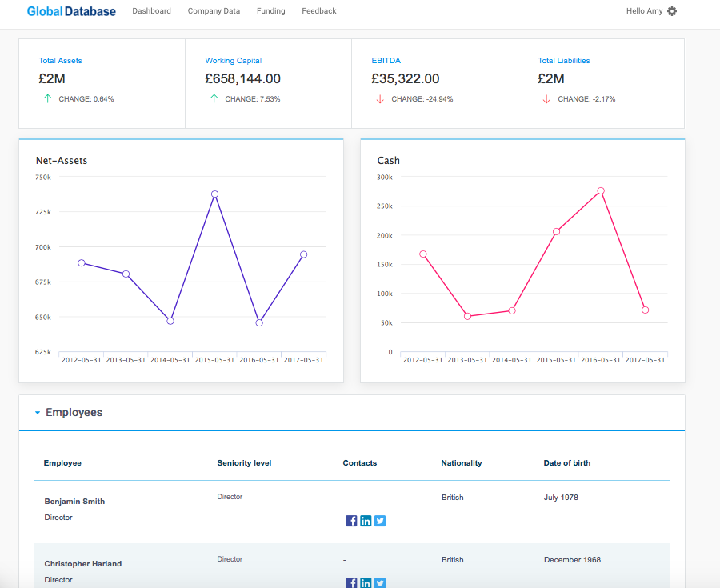Click the EBITDA link
The image size is (720, 588).
(x=386, y=61)
